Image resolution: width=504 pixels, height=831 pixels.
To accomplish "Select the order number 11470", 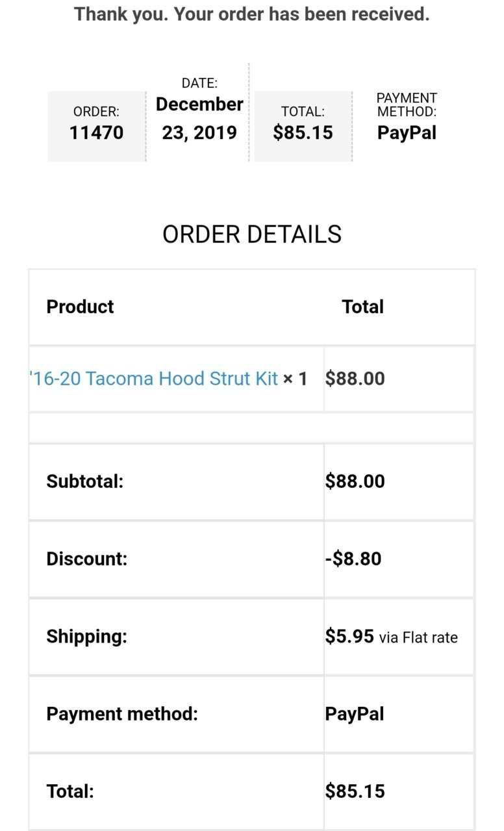I will coord(96,133).
